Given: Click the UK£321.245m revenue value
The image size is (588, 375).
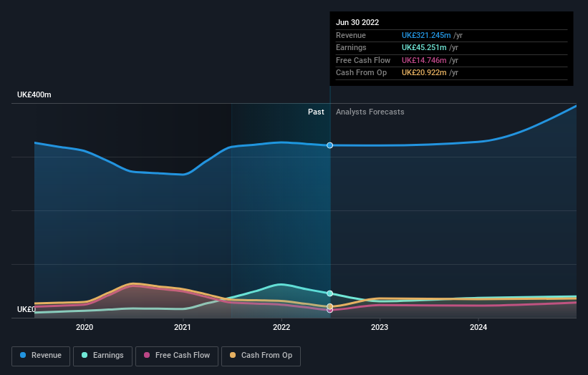Looking at the screenshot, I should point(426,35).
